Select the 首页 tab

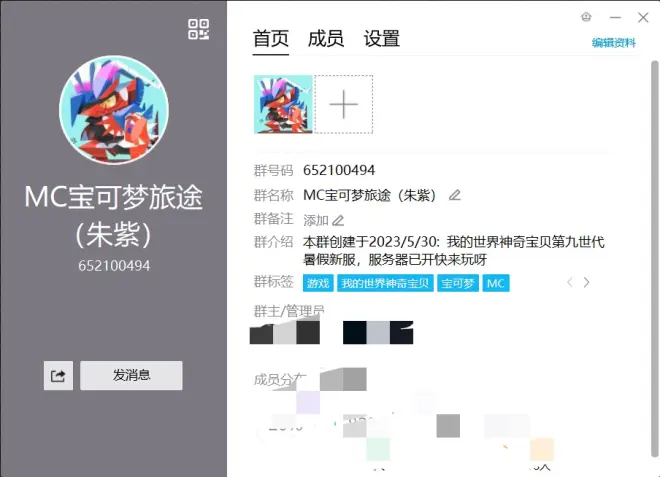pyautogui.click(x=271, y=39)
